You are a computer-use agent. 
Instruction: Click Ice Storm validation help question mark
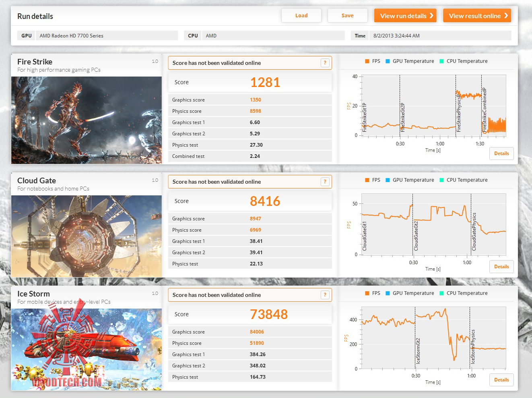pyautogui.click(x=325, y=295)
